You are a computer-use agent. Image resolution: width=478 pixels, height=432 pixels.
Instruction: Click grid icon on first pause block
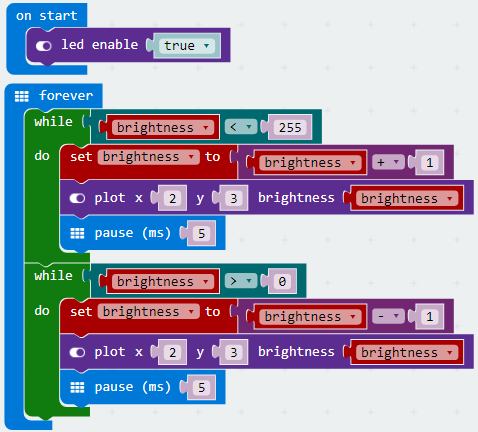coord(77,233)
